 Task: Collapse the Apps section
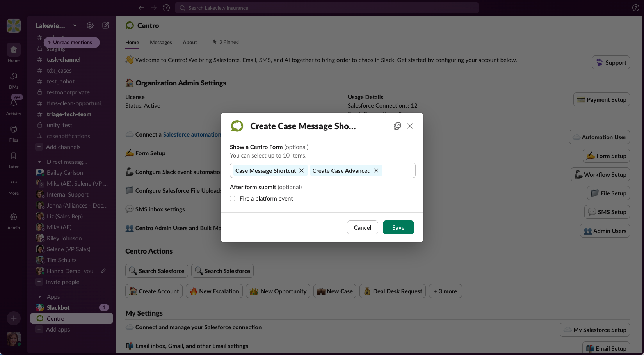[x=39, y=297]
